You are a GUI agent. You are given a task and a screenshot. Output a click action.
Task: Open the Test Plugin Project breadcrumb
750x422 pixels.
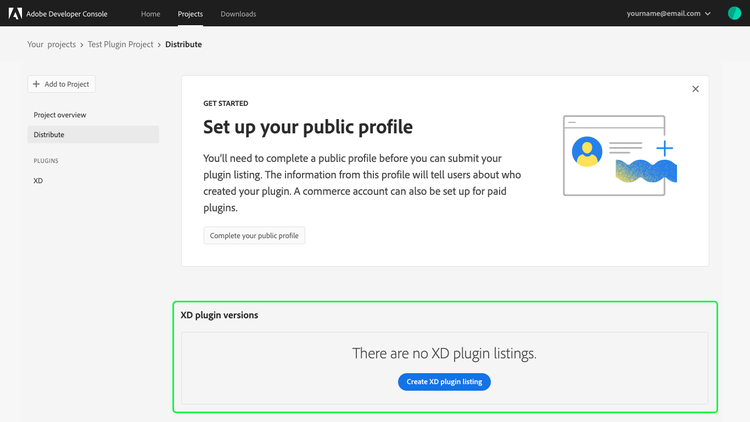click(121, 44)
